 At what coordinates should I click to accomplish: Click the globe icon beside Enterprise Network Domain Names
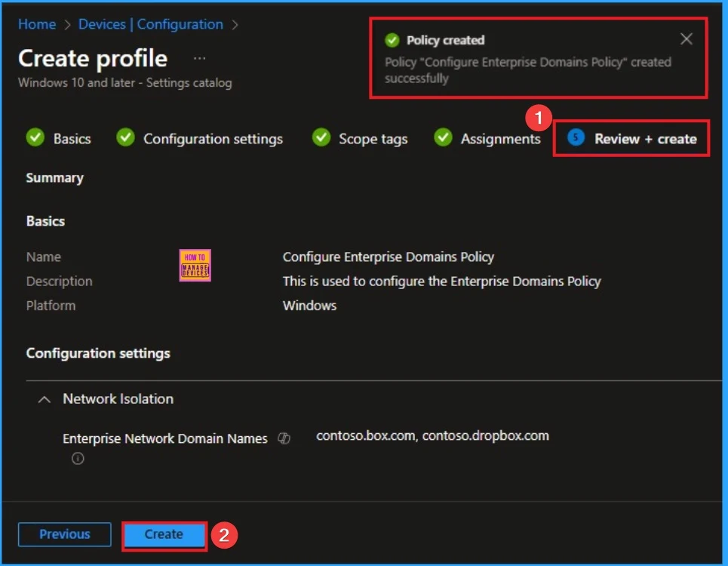(x=284, y=438)
